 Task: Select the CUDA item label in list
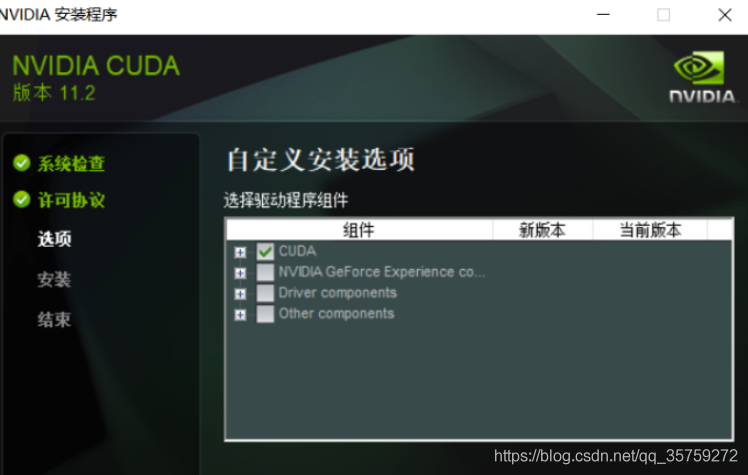[x=297, y=252]
